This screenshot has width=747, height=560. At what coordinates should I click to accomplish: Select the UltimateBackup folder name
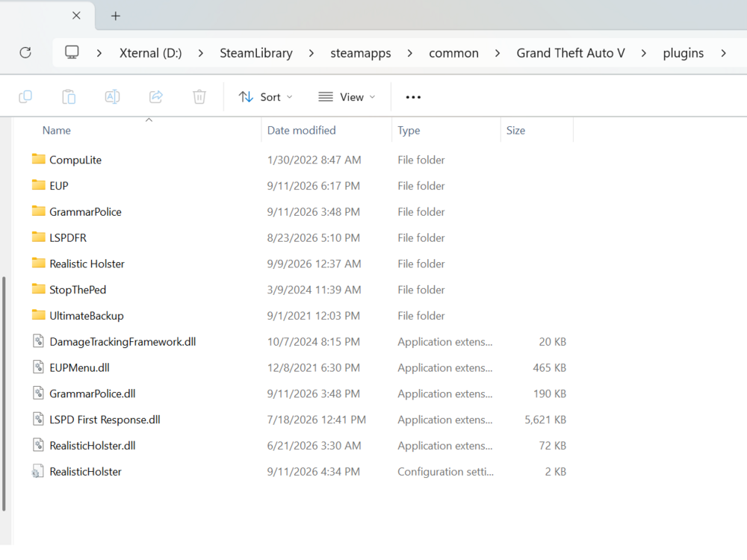tap(86, 315)
